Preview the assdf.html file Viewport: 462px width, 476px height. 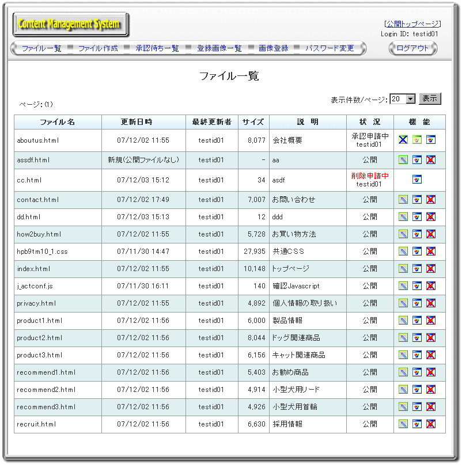click(x=417, y=159)
